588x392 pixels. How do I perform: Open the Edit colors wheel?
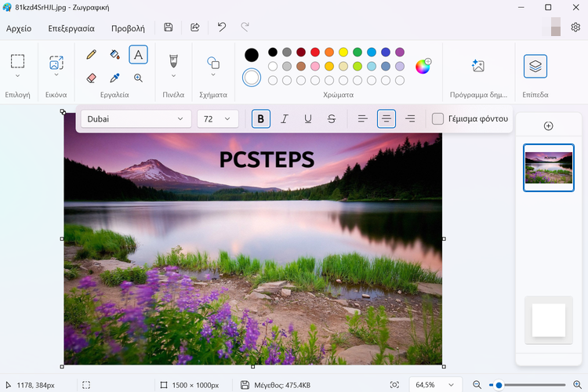[x=423, y=66]
